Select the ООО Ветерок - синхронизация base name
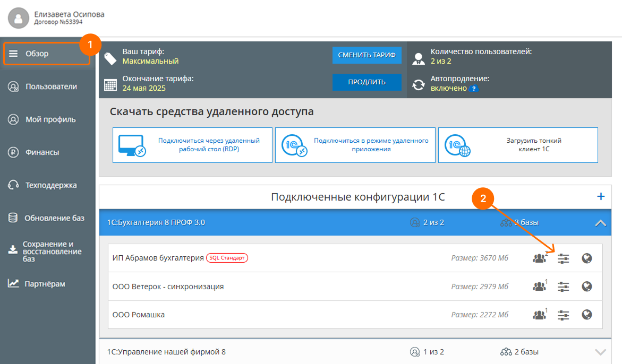Viewport: 622px width, 364px height. (168, 287)
